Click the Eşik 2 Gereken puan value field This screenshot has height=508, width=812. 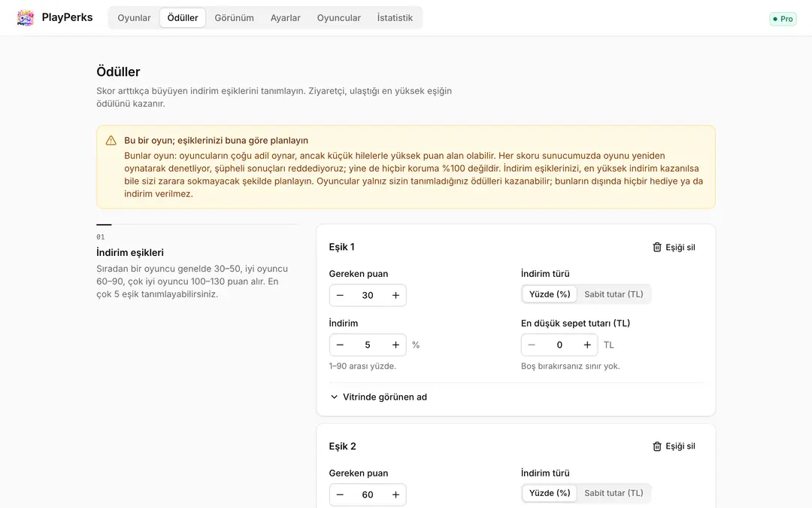[368, 495]
